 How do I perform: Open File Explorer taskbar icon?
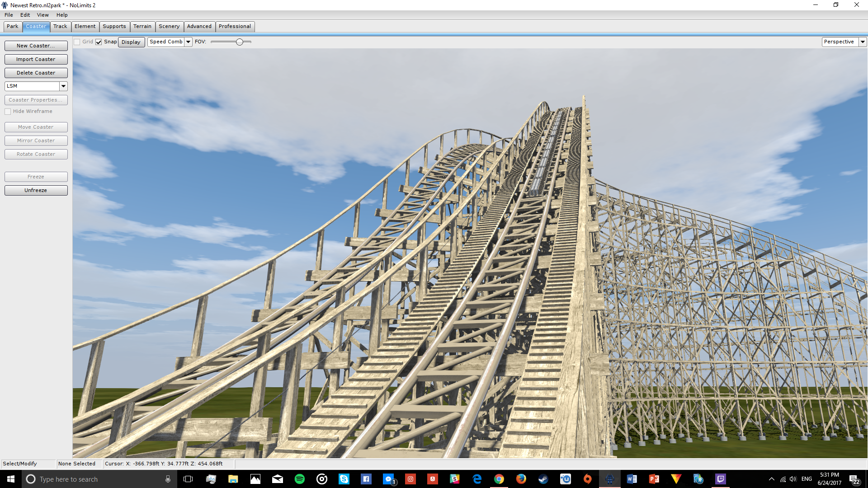click(x=233, y=479)
